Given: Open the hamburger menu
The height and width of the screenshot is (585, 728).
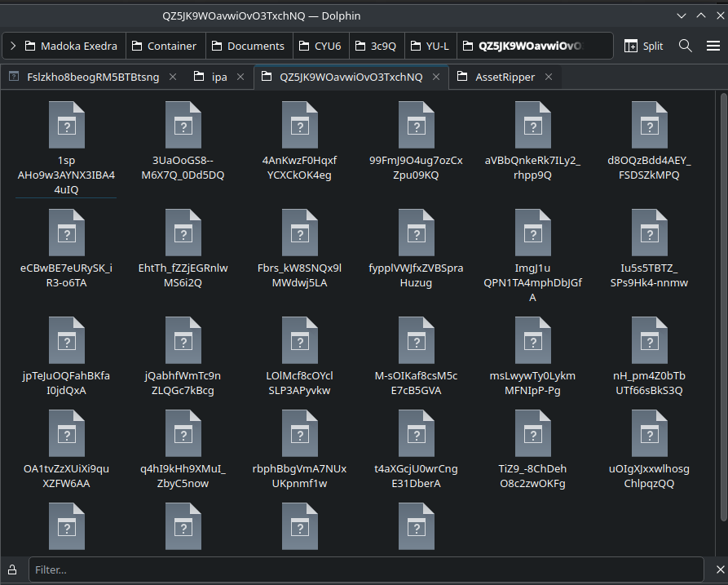Looking at the screenshot, I should [713, 47].
